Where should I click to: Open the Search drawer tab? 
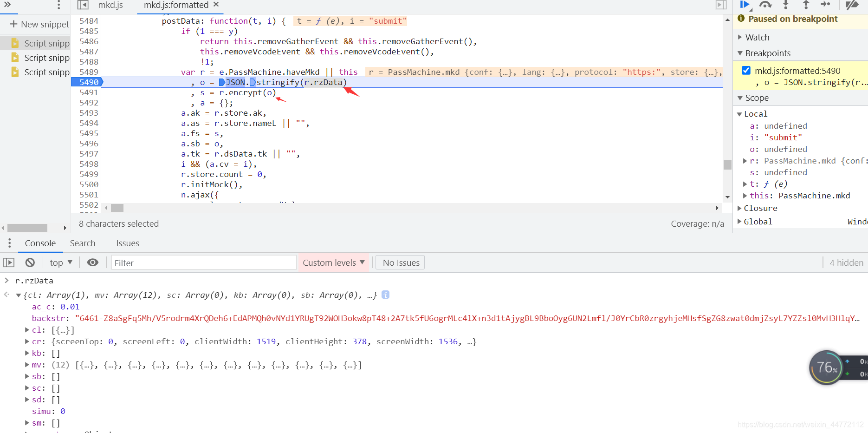pos(83,243)
